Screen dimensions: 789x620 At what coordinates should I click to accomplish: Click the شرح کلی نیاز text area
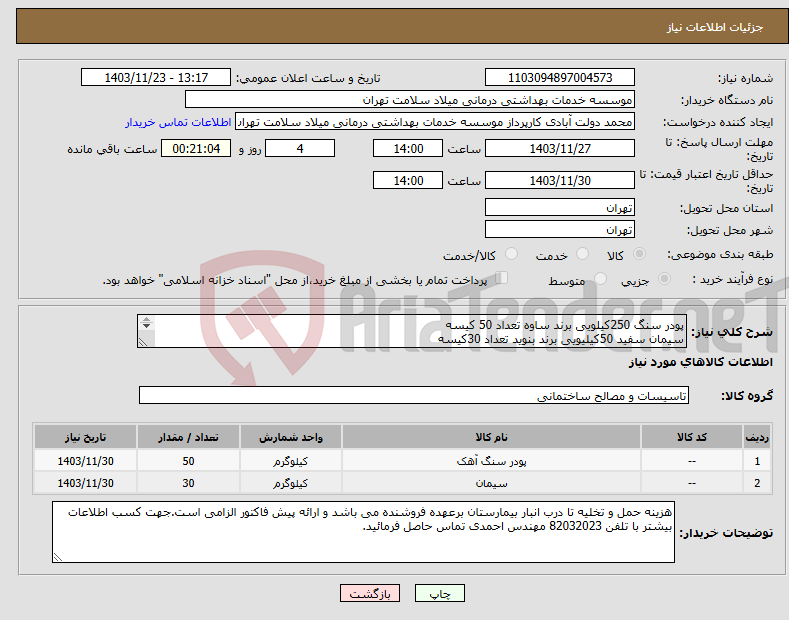pos(412,331)
